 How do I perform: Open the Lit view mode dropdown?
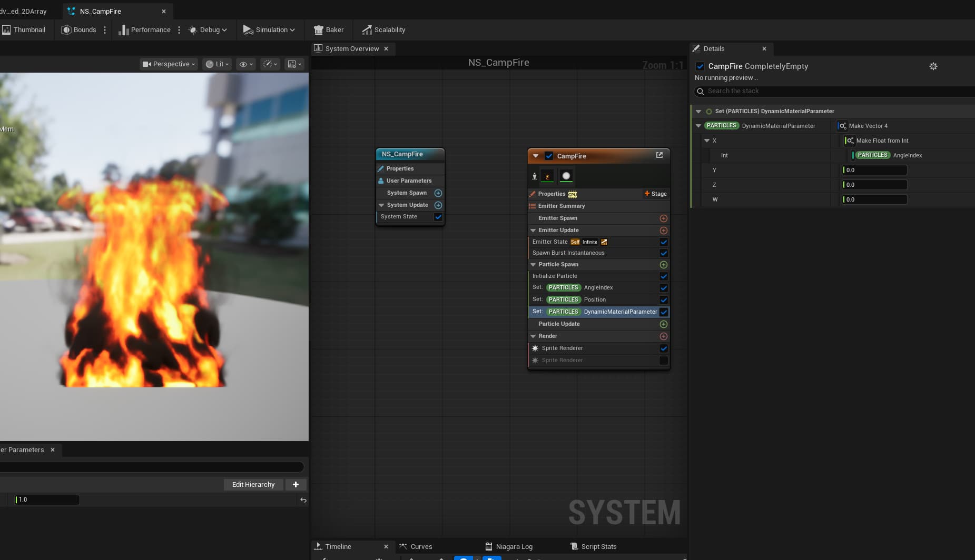(218, 64)
